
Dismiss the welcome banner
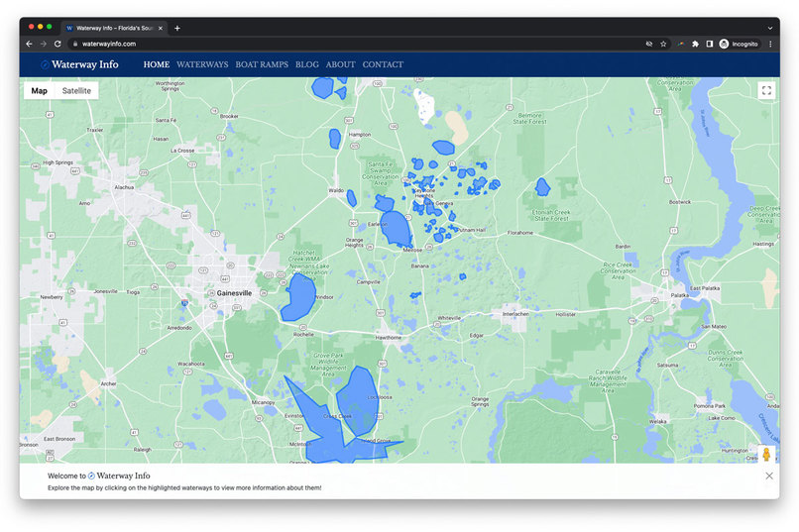[x=769, y=476]
